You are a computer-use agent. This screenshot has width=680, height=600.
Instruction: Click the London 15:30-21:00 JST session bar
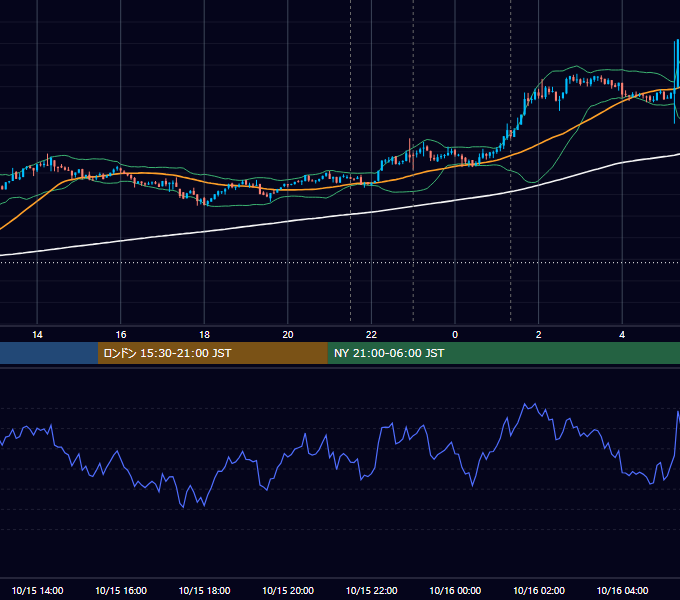212,353
